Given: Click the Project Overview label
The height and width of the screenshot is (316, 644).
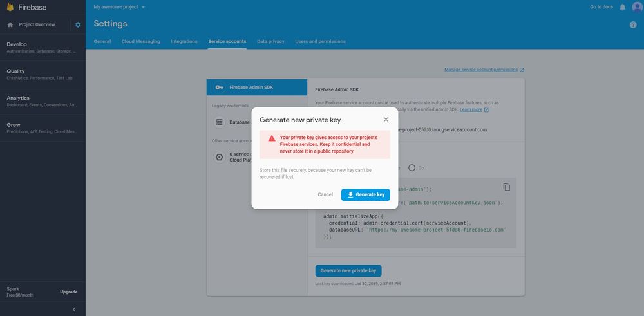Looking at the screenshot, I should tap(37, 24).
